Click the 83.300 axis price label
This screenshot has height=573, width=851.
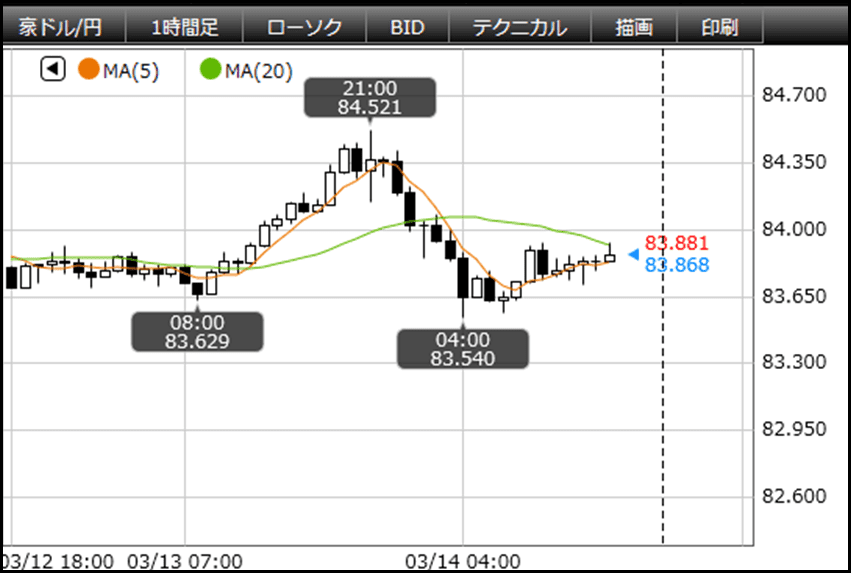click(794, 361)
